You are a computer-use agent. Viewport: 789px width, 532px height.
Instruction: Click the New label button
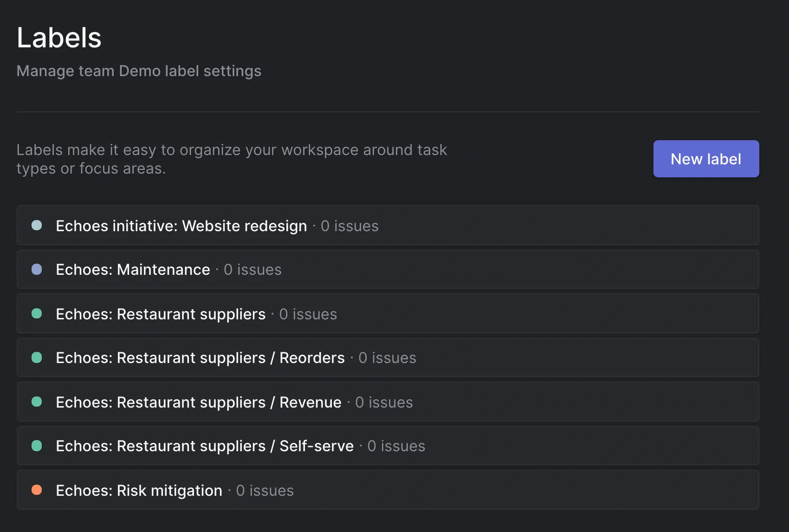705,159
